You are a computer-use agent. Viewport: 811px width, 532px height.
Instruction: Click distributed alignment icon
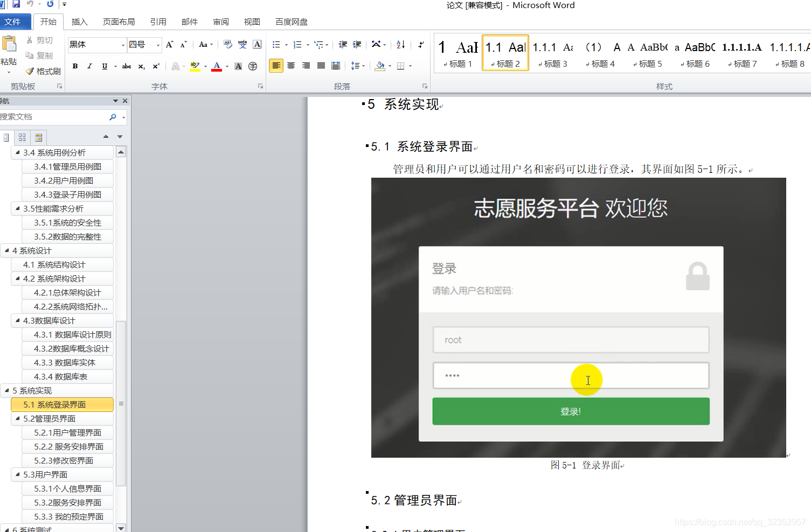point(336,66)
